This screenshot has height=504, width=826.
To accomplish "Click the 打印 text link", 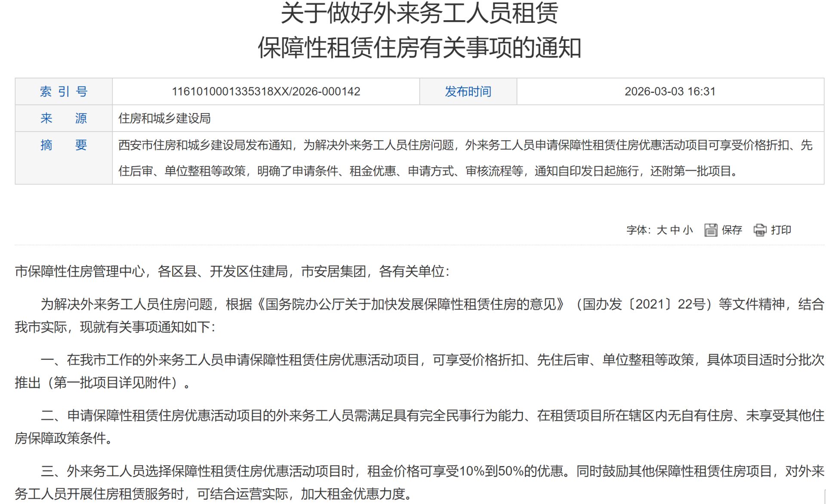I will click(781, 230).
